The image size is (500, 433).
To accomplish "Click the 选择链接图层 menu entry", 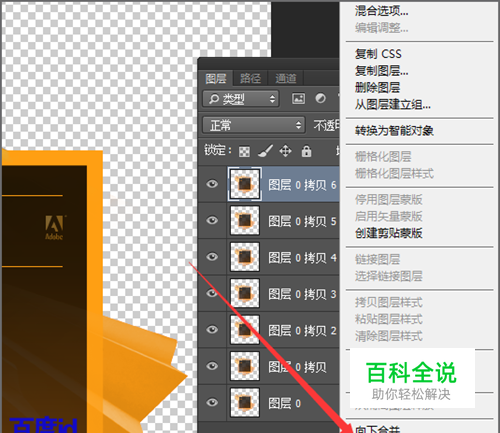I will tap(389, 276).
